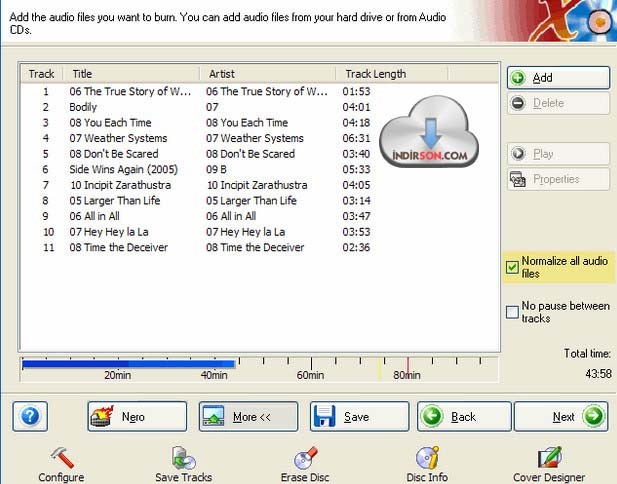Click the red 80min capacity marker

click(x=408, y=368)
